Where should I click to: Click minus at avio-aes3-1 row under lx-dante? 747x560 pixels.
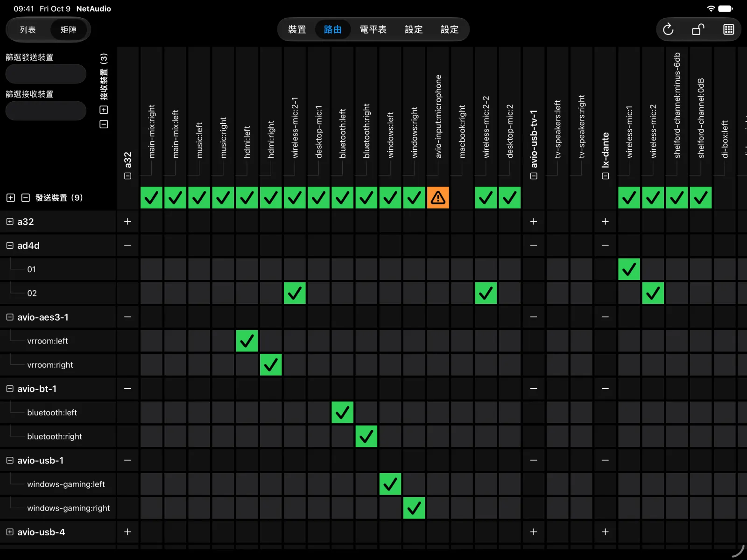[605, 317]
